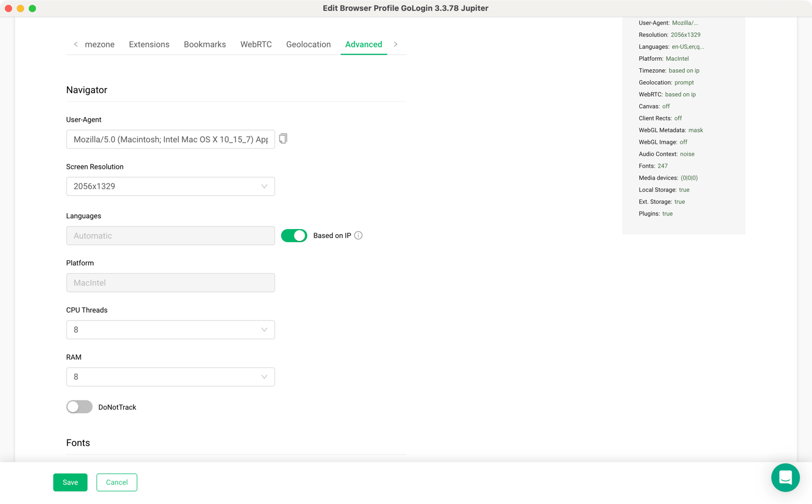This screenshot has height=504, width=812.
Task: Click the Media devices (0|0|0) value
Action: (689, 178)
